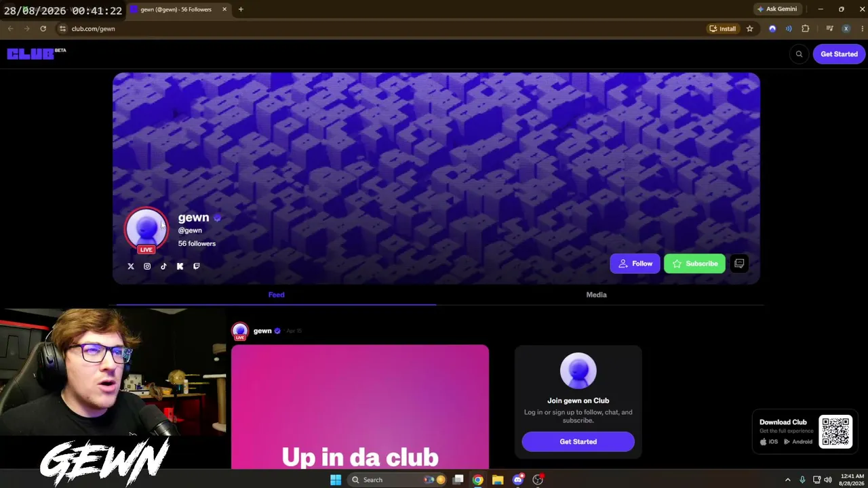Screen dimensions: 868x488
Task: Click gewn's live profile avatar in banner
Action: pos(146,229)
